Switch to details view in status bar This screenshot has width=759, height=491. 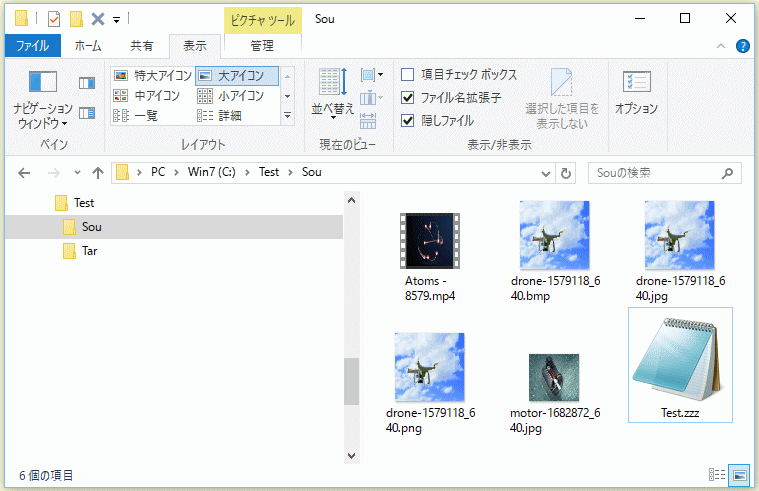click(717, 475)
